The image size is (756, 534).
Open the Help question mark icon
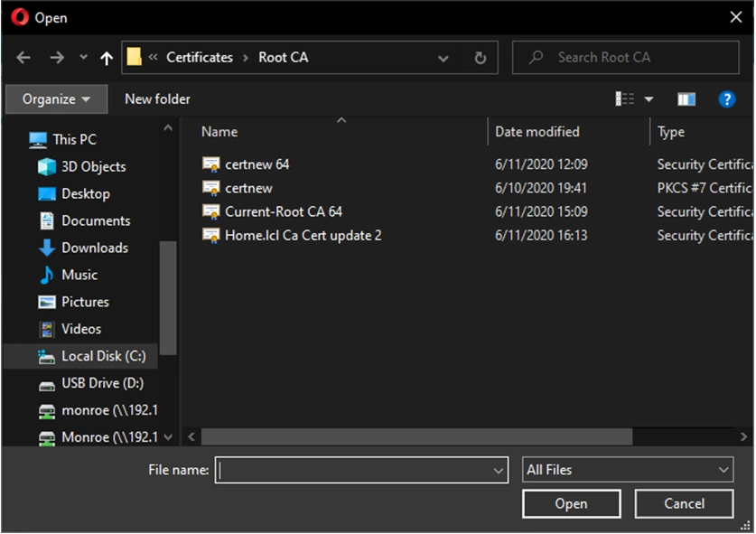[726, 99]
